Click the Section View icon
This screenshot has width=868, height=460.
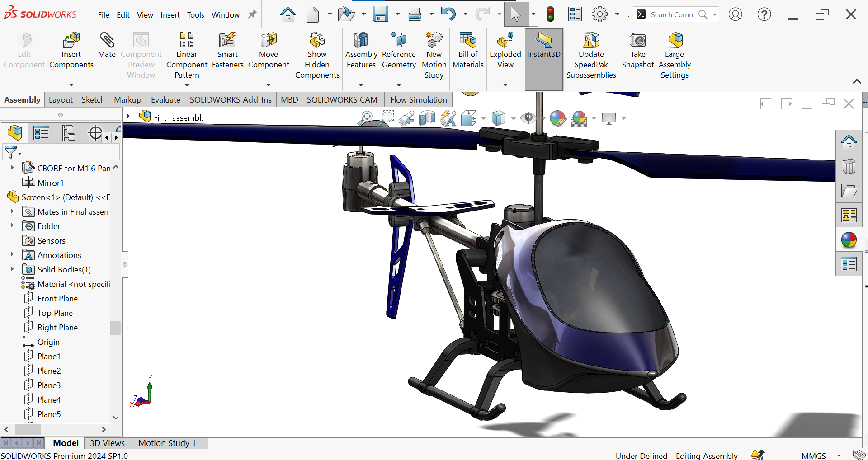click(427, 118)
